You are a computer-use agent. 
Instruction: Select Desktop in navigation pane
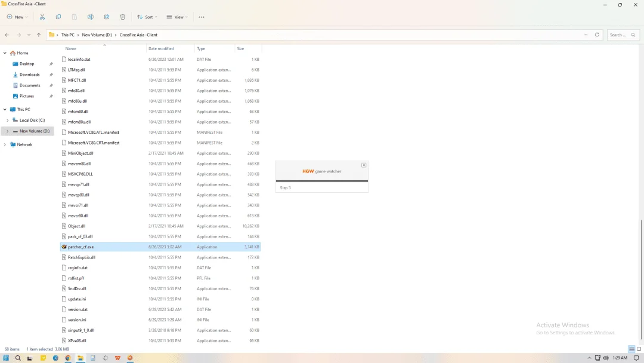point(27,64)
